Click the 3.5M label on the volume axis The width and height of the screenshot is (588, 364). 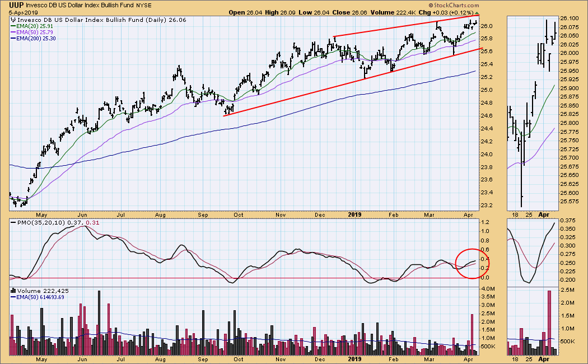tap(488, 297)
